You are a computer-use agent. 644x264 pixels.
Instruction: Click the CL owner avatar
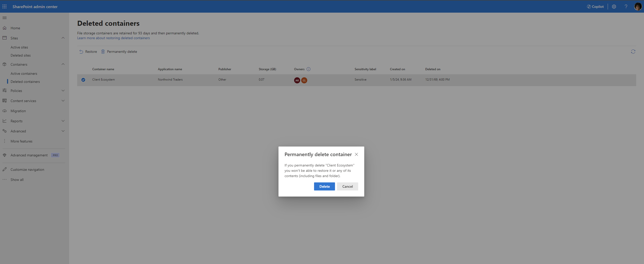[304, 80]
